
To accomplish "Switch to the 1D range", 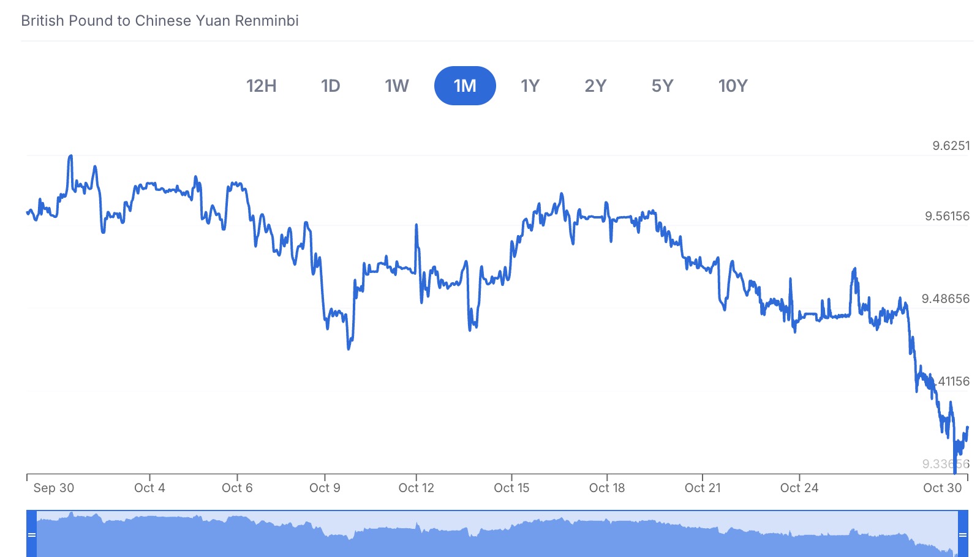I will coord(331,86).
